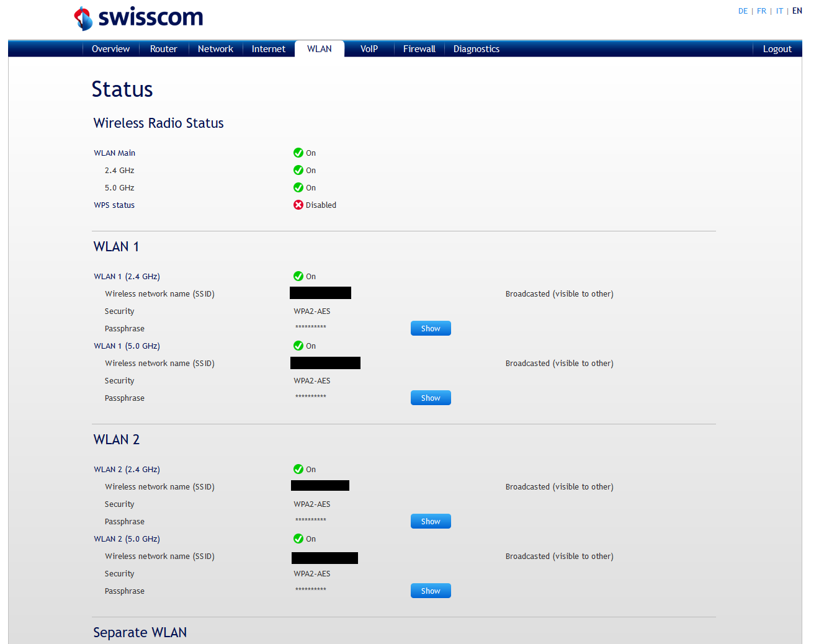The height and width of the screenshot is (644, 824).
Task: Click the Swisscom logo
Action: pos(138,18)
